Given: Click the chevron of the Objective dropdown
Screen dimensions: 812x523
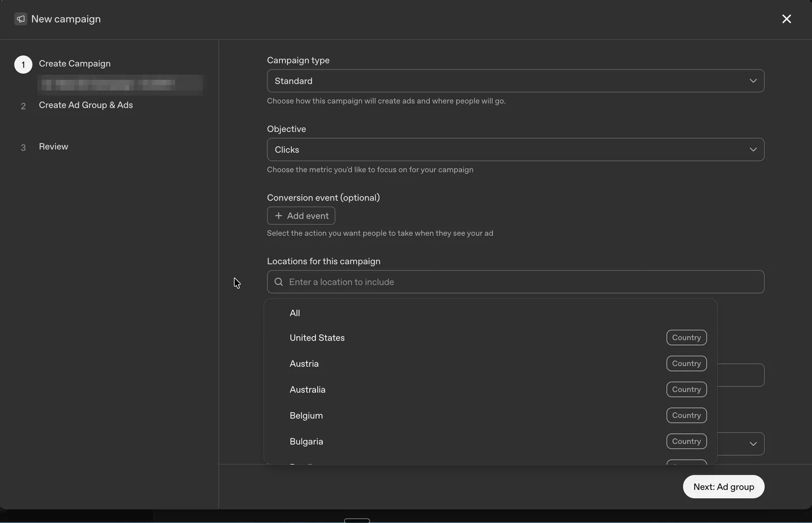Looking at the screenshot, I should 753,150.
